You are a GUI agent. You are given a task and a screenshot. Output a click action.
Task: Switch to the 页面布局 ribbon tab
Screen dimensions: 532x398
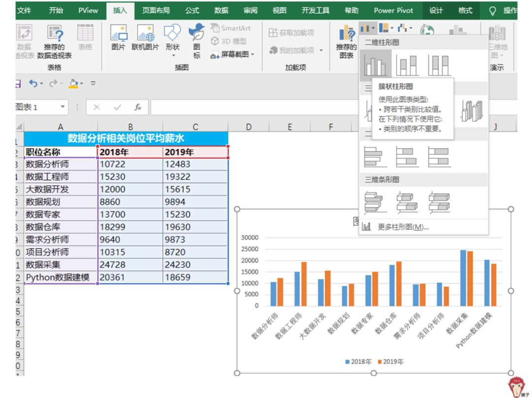tap(156, 10)
